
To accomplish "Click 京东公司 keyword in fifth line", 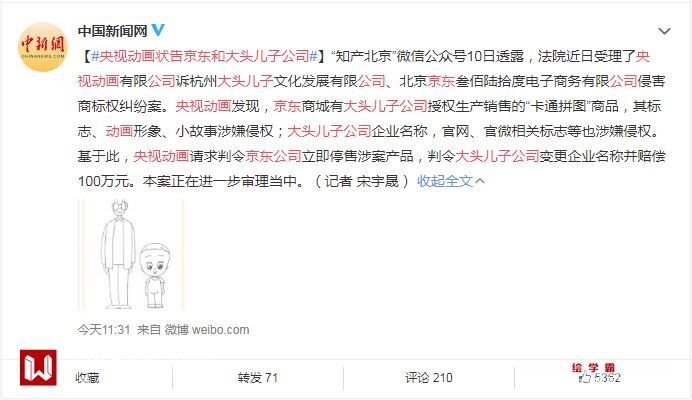I will point(273,156).
